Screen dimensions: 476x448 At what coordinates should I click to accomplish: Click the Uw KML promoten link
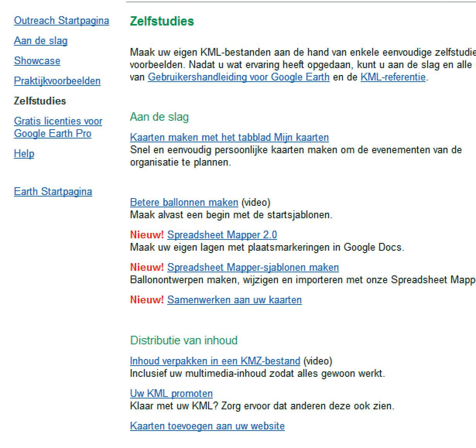pos(171,393)
